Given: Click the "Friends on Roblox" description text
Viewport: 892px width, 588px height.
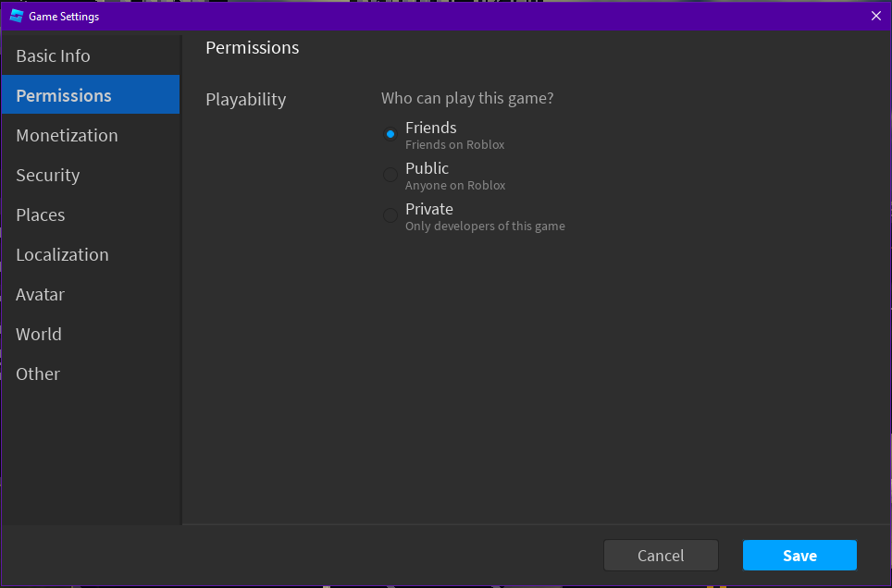Looking at the screenshot, I should [454, 145].
